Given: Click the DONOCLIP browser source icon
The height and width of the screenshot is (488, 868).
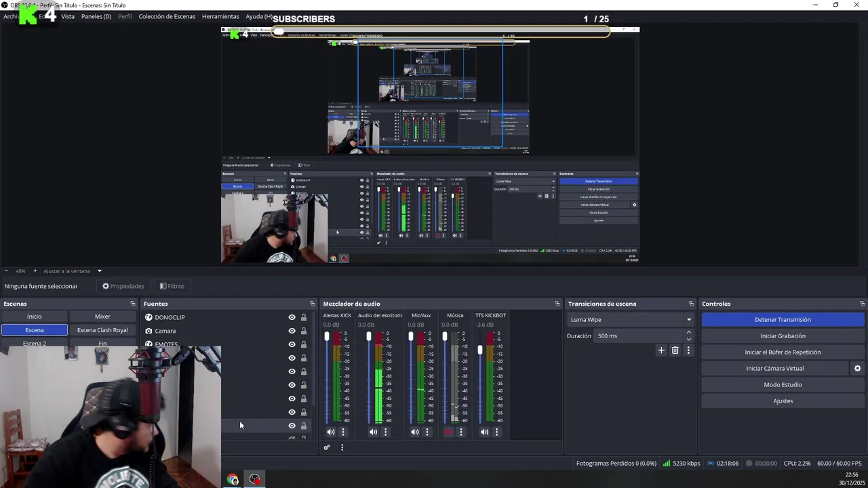Looking at the screenshot, I should click(149, 317).
